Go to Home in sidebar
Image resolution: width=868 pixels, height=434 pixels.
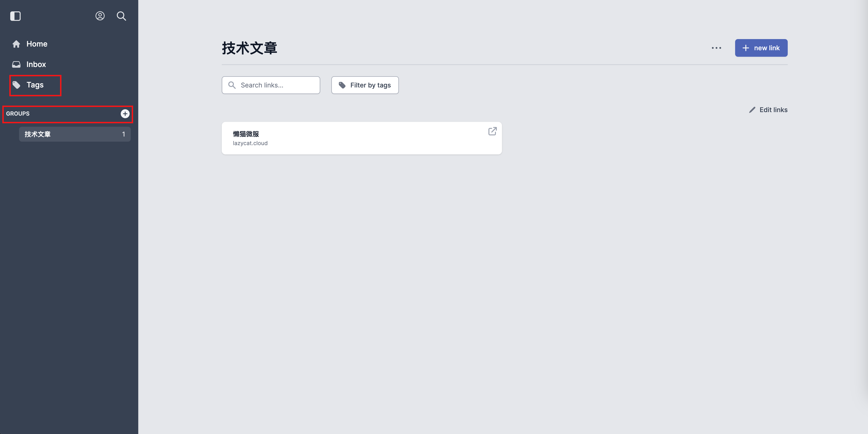point(30,44)
